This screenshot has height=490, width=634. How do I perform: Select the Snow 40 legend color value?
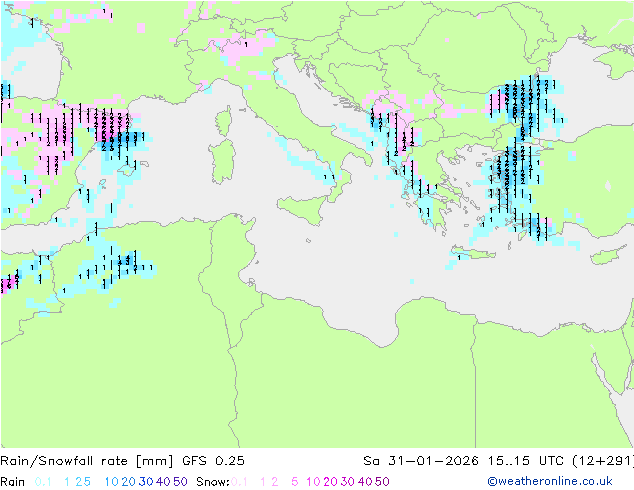pos(365,482)
